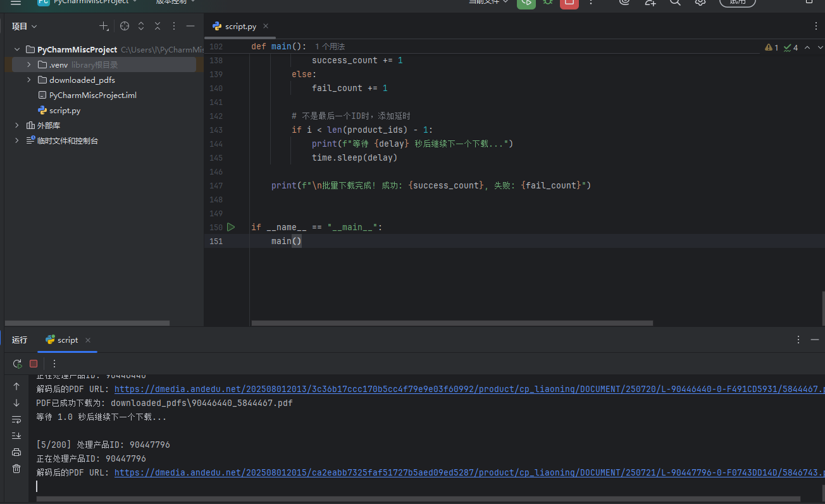The width and height of the screenshot is (825, 504).
Task: Toggle soft-wrap in the console output
Action: click(x=16, y=419)
